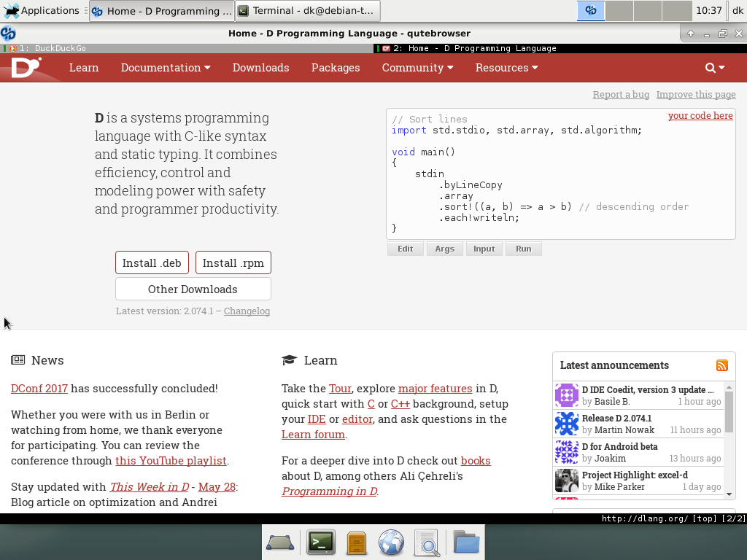Click the Input button
The width and height of the screenshot is (747, 560).
tap(484, 249)
